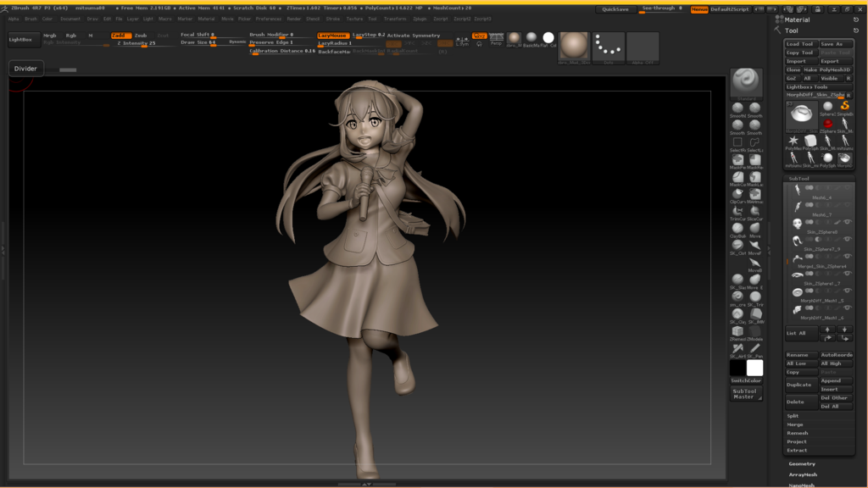The width and height of the screenshot is (868, 488).
Task: Hide the MorphDiff_Mesh1_5 subtool eye
Action: [848, 291]
